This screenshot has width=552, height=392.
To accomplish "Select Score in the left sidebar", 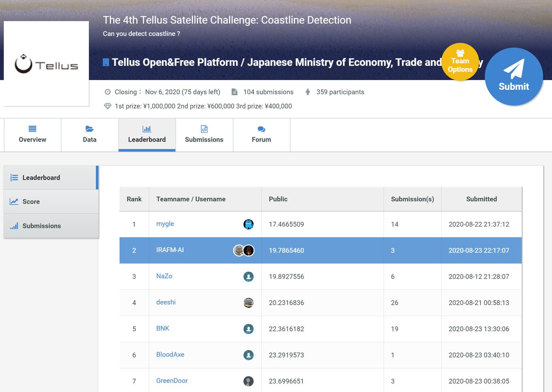I will point(51,201).
